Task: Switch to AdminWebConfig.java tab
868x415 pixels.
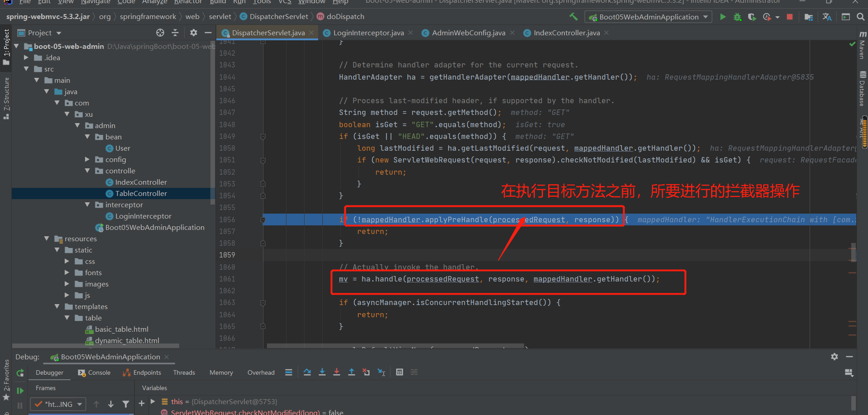Action: (x=468, y=33)
